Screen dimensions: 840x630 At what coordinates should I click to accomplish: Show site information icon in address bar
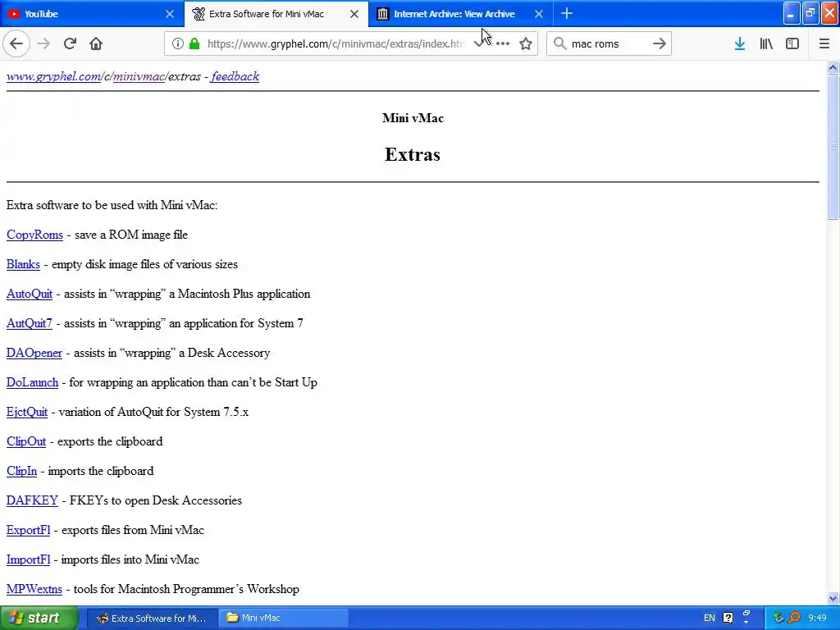(x=177, y=43)
